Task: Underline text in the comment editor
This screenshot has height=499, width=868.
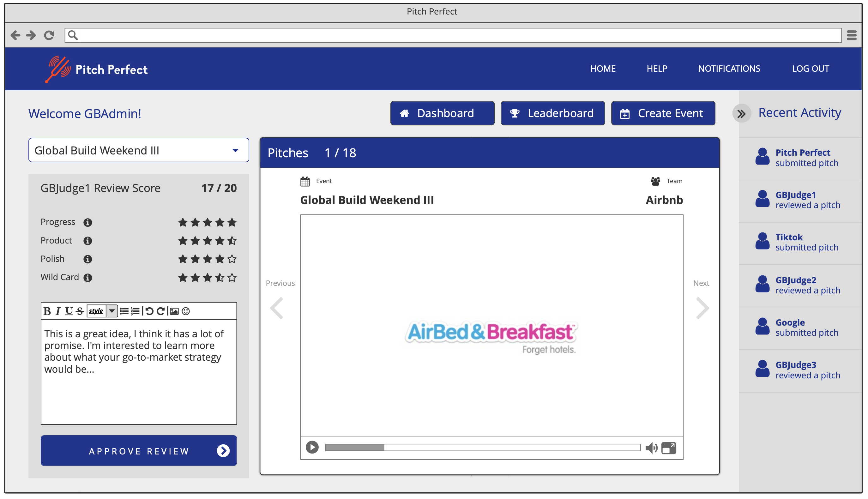Action: click(69, 311)
